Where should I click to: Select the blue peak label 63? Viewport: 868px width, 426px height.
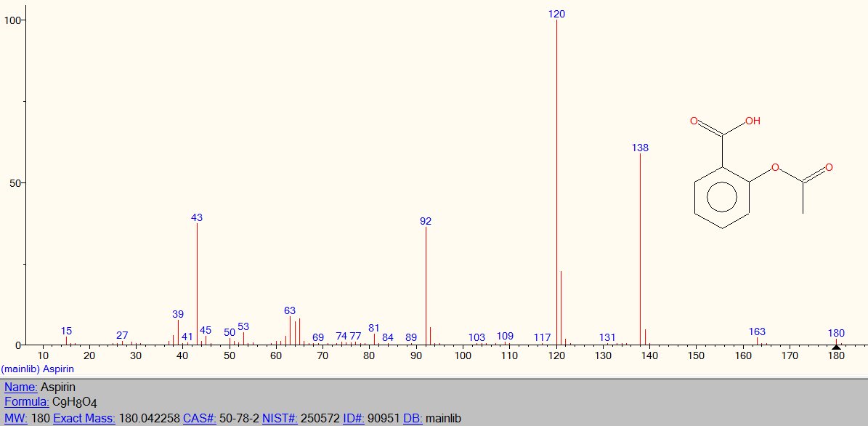[290, 310]
